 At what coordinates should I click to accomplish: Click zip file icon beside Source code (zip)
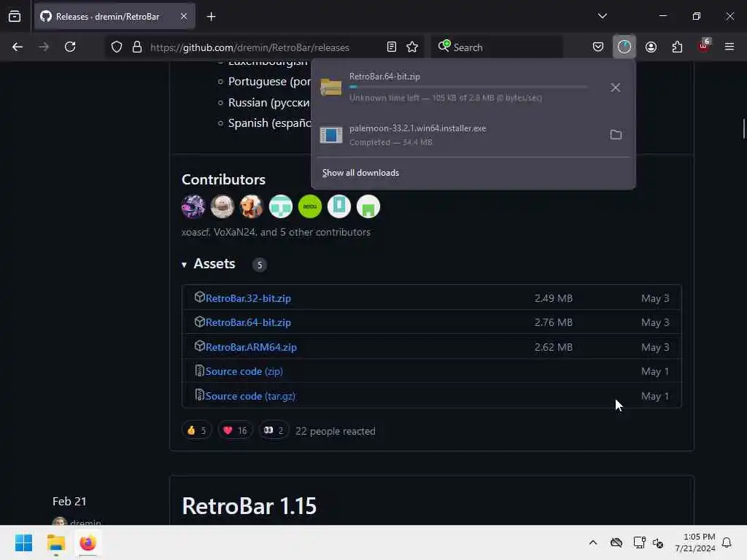[200, 370]
